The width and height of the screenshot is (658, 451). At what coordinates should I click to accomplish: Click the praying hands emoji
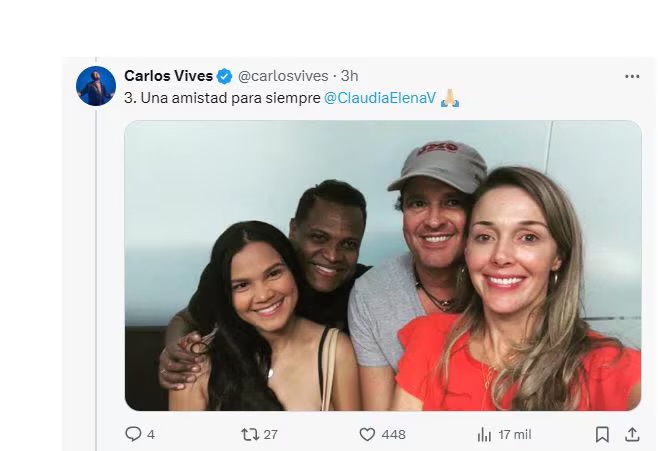449,98
